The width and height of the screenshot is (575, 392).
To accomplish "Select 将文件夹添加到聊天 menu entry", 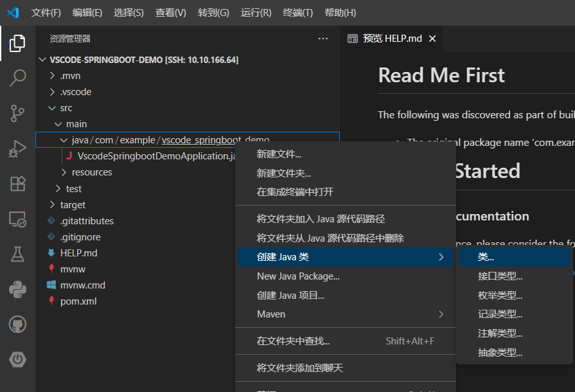I will 346,368.
